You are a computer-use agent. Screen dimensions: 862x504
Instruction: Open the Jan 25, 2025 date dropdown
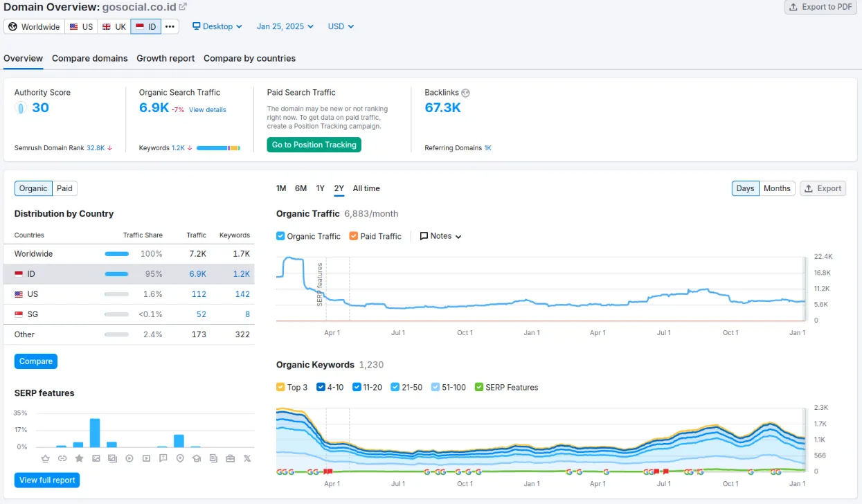click(x=285, y=26)
